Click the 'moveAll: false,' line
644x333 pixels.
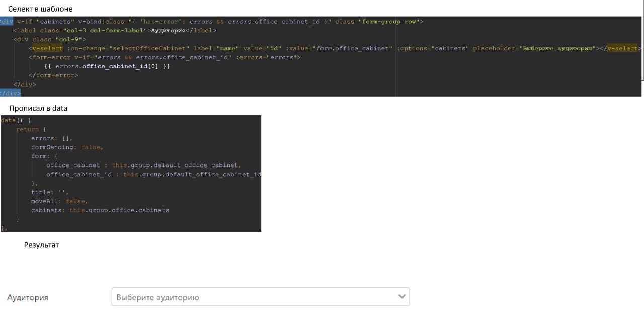tap(59, 201)
